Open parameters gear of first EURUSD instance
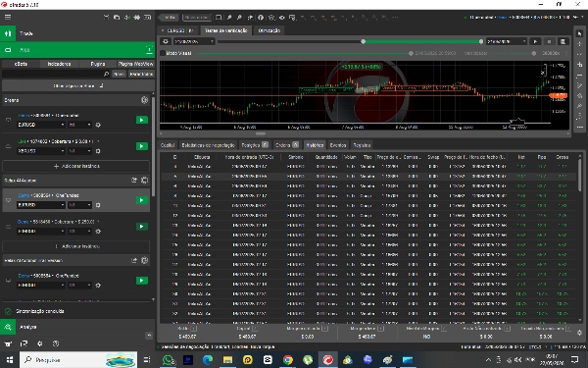588x368 pixels. pos(98,125)
